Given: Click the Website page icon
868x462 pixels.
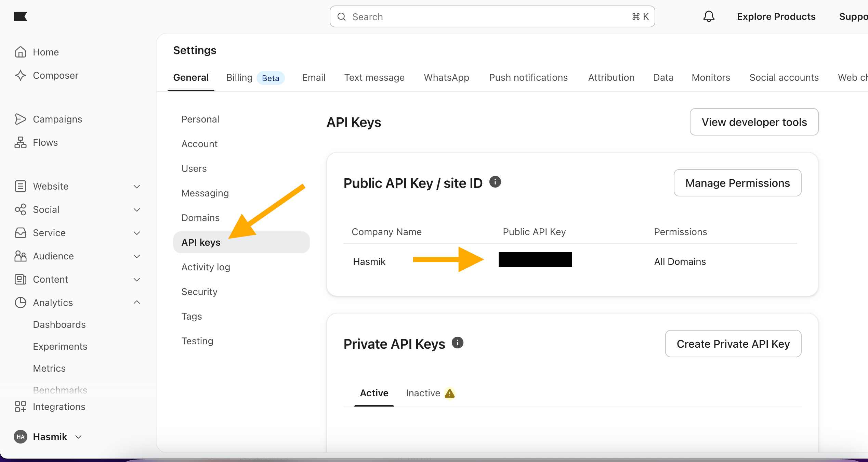Looking at the screenshot, I should [x=21, y=186].
